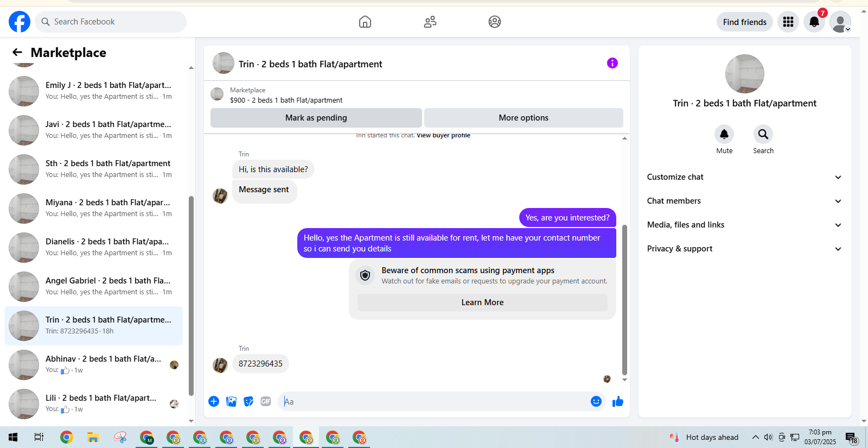Click Trin's avatar next to phone number message
This screenshot has height=448, width=868.
(220, 365)
